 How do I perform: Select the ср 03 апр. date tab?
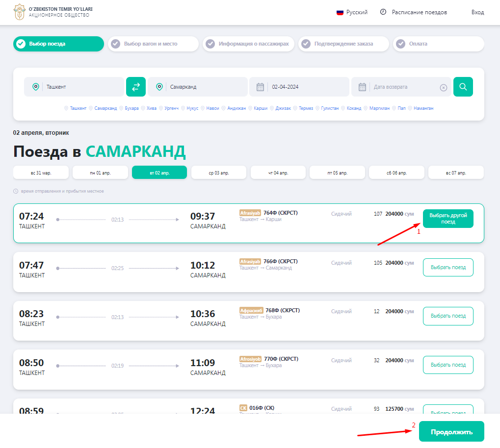pyautogui.click(x=219, y=173)
